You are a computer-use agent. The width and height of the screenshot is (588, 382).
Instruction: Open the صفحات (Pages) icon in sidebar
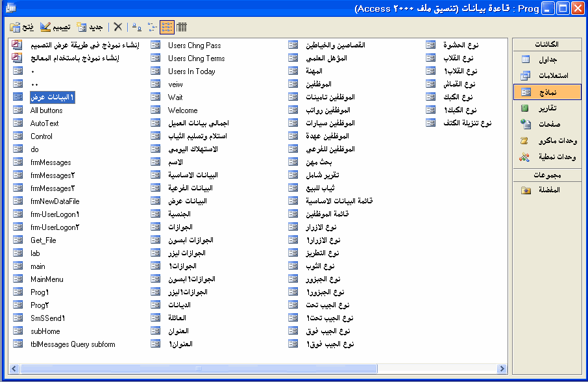[x=526, y=124]
